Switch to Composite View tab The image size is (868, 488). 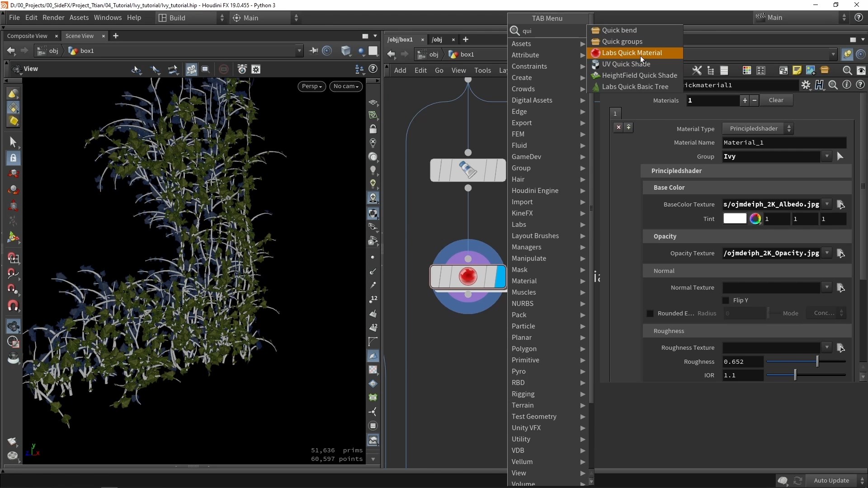[x=27, y=36]
